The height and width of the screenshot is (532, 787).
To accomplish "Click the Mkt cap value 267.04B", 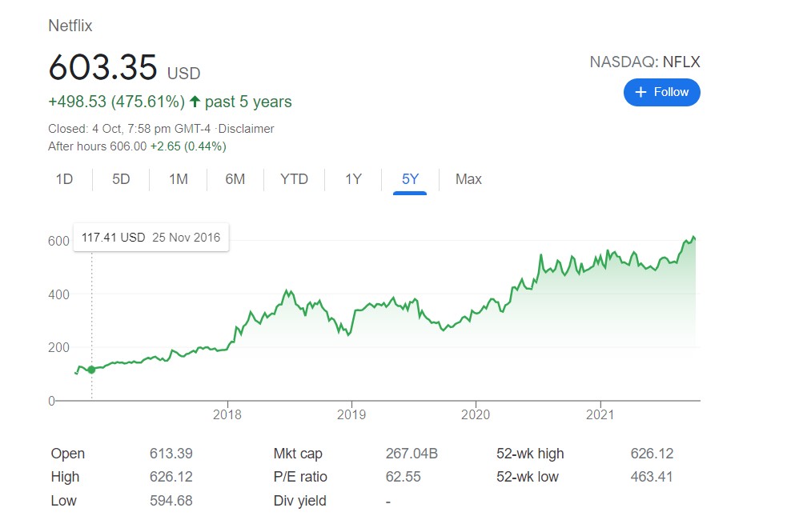I will click(x=412, y=454).
